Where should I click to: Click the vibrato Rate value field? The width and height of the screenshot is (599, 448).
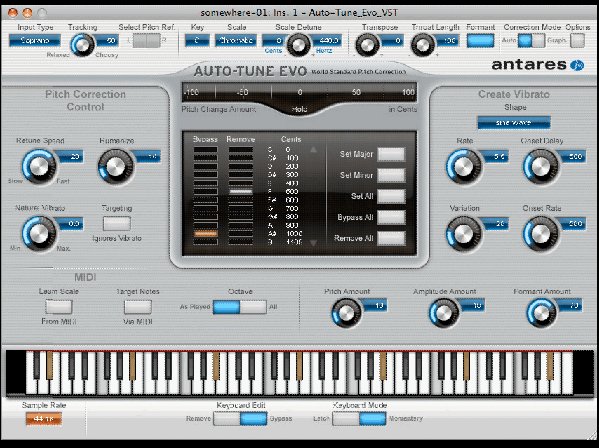click(495, 156)
